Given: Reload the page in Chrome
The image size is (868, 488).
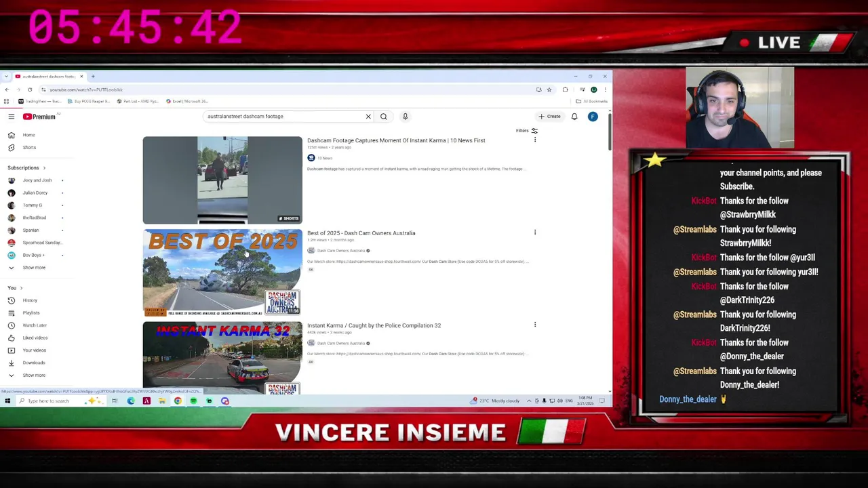Looking at the screenshot, I should 30,89.
